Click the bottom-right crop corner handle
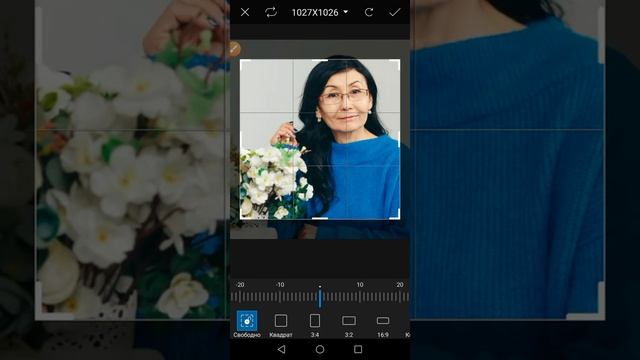640x360 pixels. point(396,215)
